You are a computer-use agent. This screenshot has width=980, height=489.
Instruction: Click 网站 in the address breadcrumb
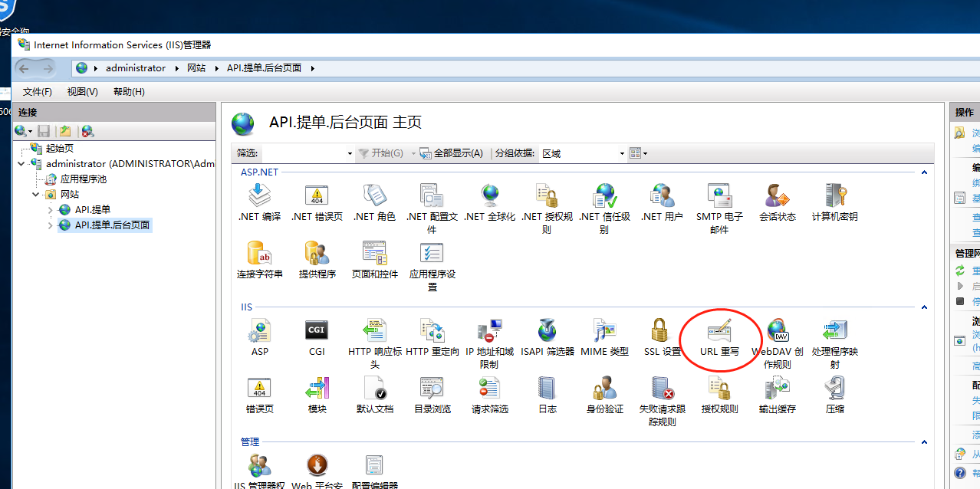coord(196,68)
